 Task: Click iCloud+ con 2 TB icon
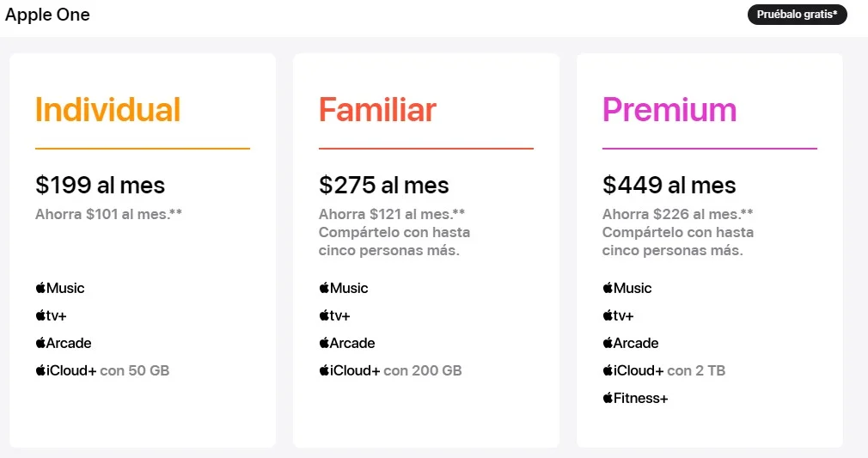click(x=663, y=370)
